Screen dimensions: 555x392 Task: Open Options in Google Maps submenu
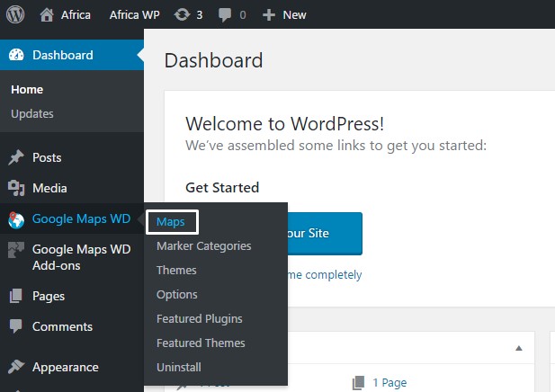pos(176,294)
